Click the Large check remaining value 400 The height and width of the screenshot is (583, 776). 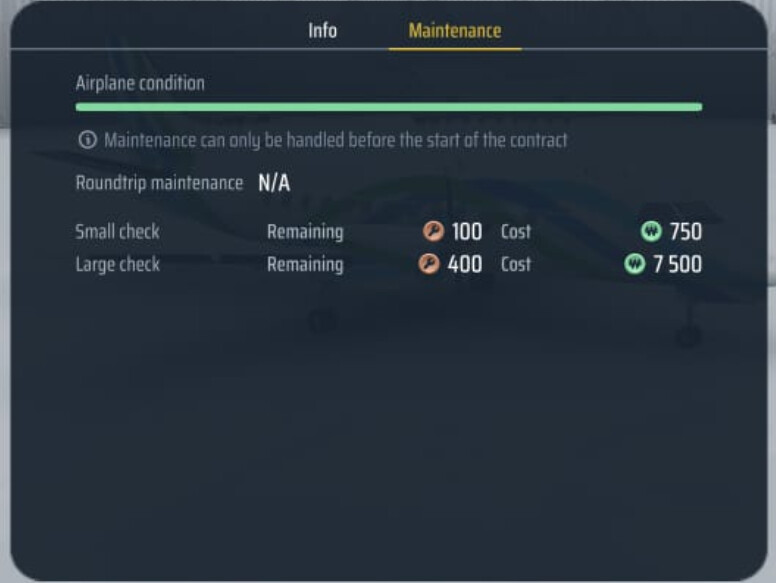465,265
